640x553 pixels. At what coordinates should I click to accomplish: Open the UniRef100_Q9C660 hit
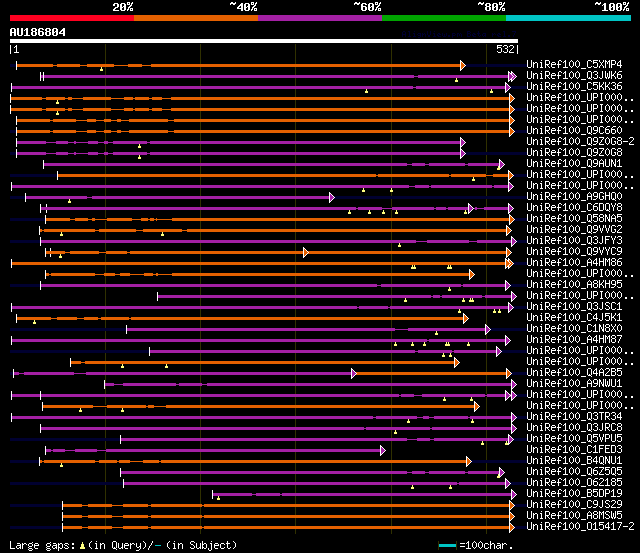click(574, 131)
